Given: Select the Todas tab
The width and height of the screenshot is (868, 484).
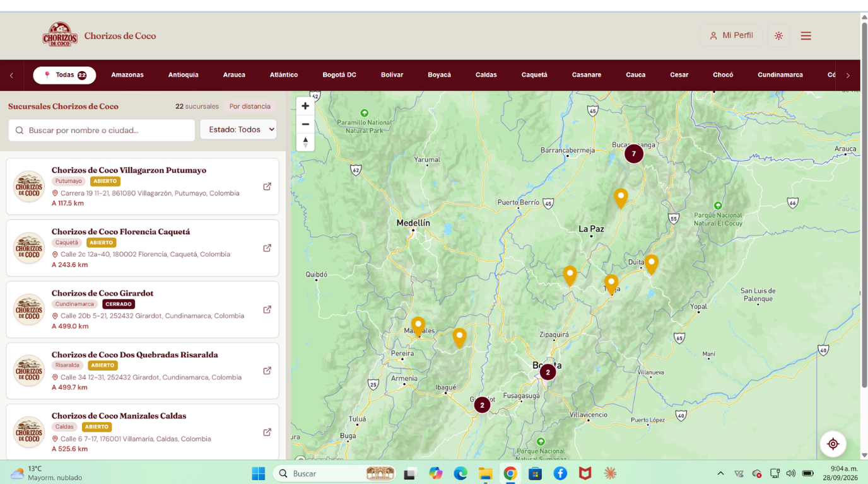Looking at the screenshot, I should [x=64, y=75].
